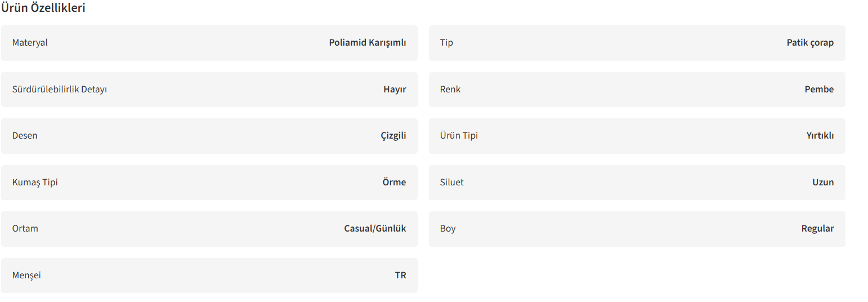Image resolution: width=868 pixels, height=302 pixels.
Task: Select the Pembe color value
Action: click(819, 90)
